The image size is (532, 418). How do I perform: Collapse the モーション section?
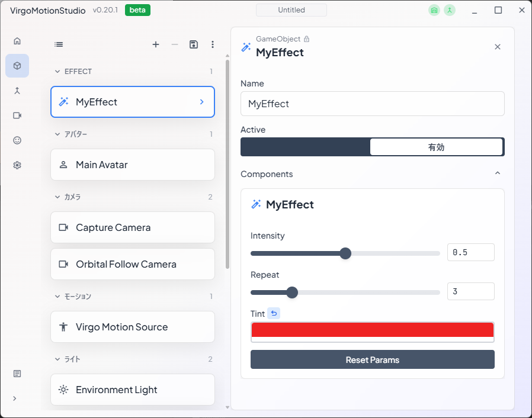coord(57,296)
